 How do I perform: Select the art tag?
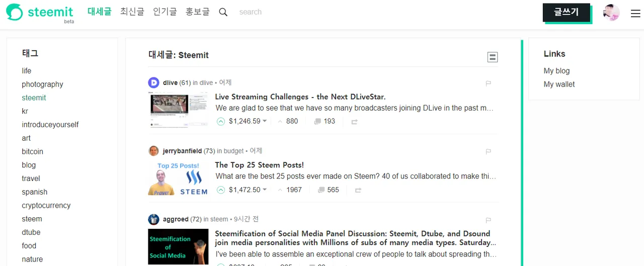click(26, 138)
